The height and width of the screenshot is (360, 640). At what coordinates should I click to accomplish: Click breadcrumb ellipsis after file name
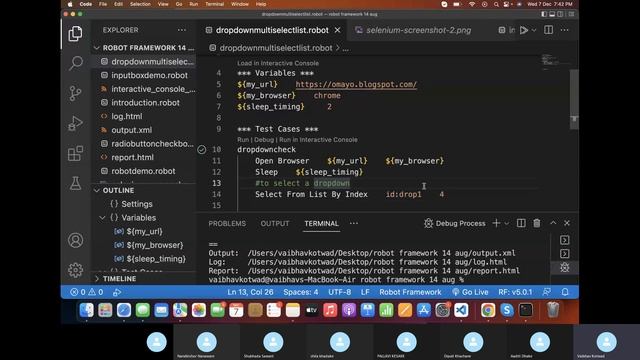(x=346, y=48)
